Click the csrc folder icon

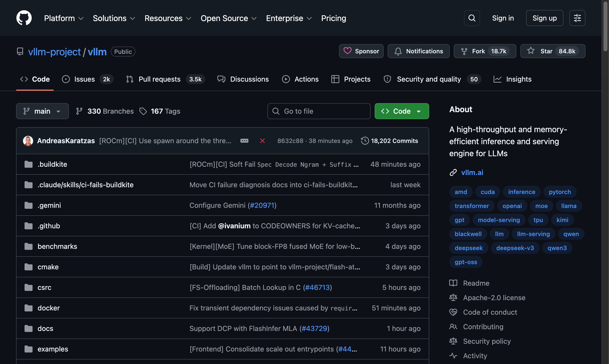29,287
